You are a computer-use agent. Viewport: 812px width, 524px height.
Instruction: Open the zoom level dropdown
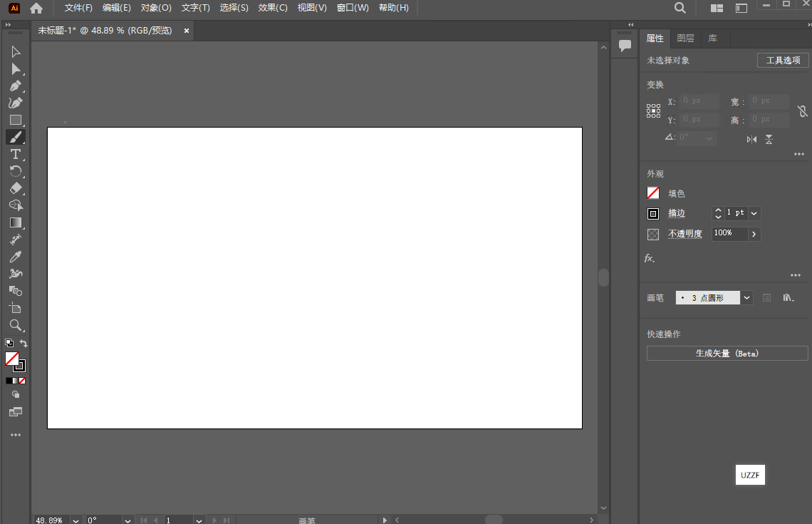coord(76,520)
